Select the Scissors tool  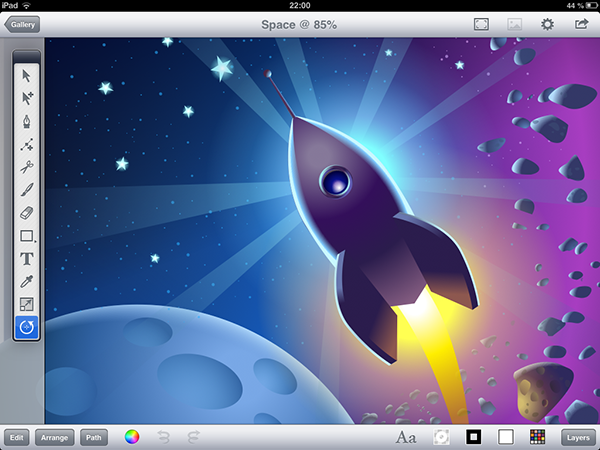tap(26, 167)
